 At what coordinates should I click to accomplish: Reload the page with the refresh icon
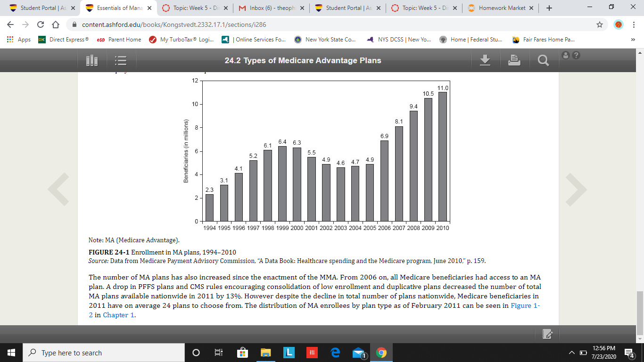(41, 25)
